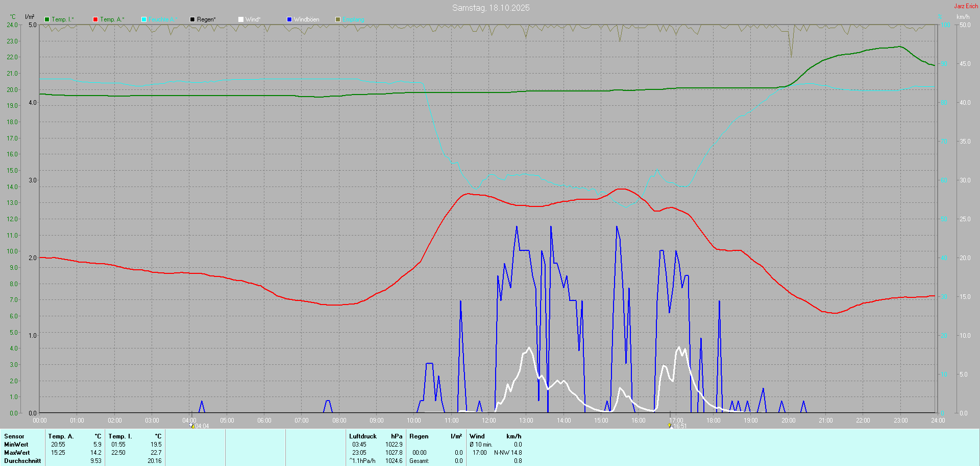980x466 pixels.
Task: Click the olive Empfang legend swatch
Action: (x=338, y=19)
